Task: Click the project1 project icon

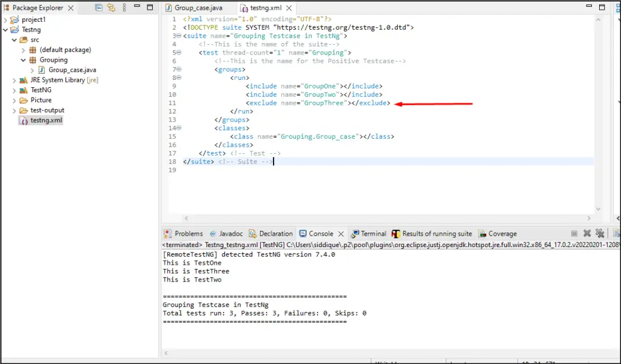Action: pos(15,19)
